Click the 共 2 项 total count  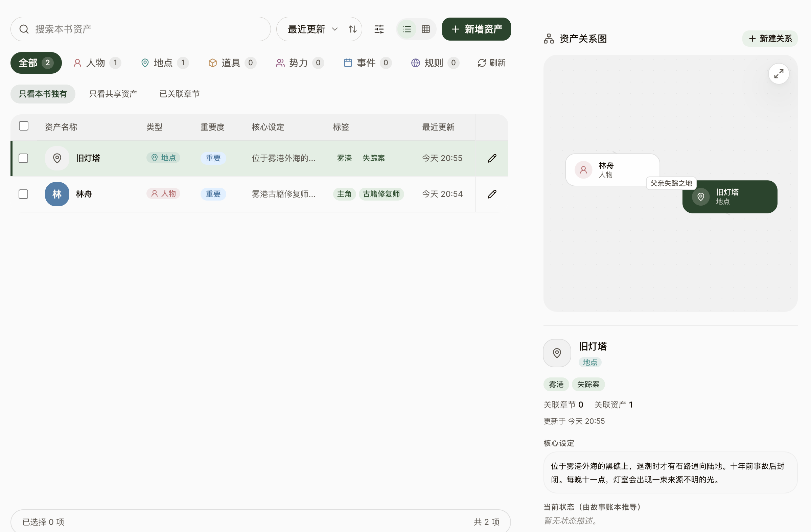pyautogui.click(x=486, y=522)
